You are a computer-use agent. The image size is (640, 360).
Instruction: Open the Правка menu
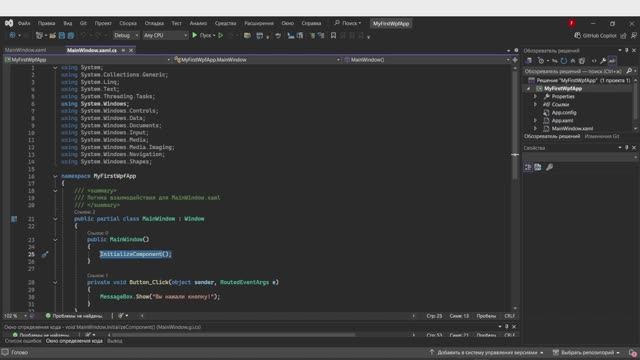46,23
